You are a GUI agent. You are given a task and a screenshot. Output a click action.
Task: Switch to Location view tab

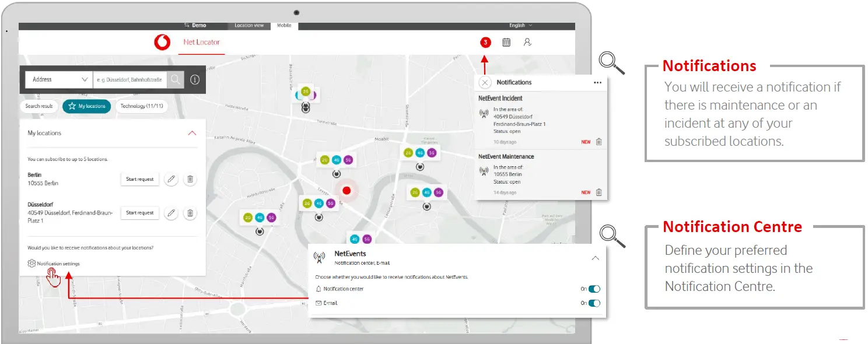tap(249, 26)
